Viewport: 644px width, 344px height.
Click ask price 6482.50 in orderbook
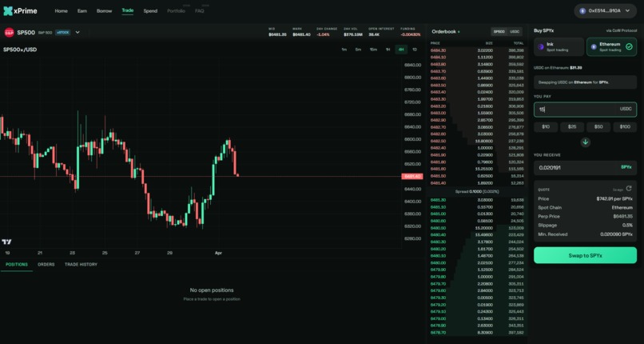[x=438, y=141]
